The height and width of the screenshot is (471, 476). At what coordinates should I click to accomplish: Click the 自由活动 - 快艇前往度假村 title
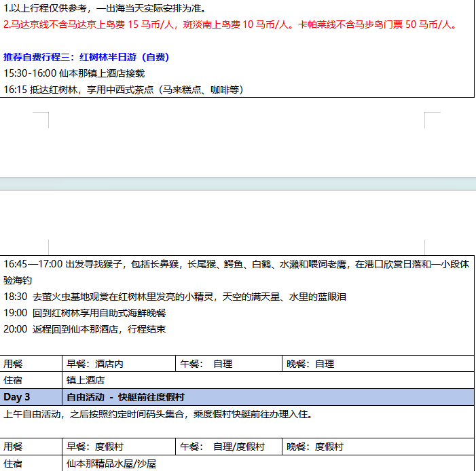coord(126,397)
